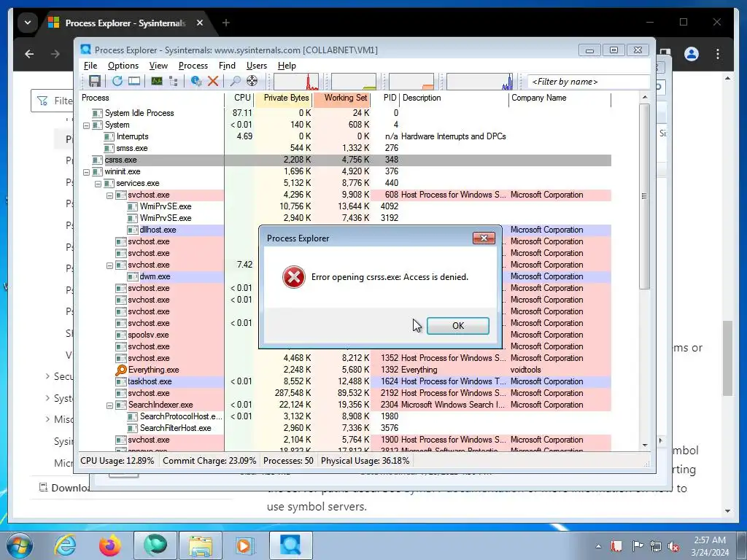Click the Chrome back arrow
747x560 pixels.
[x=29, y=54]
